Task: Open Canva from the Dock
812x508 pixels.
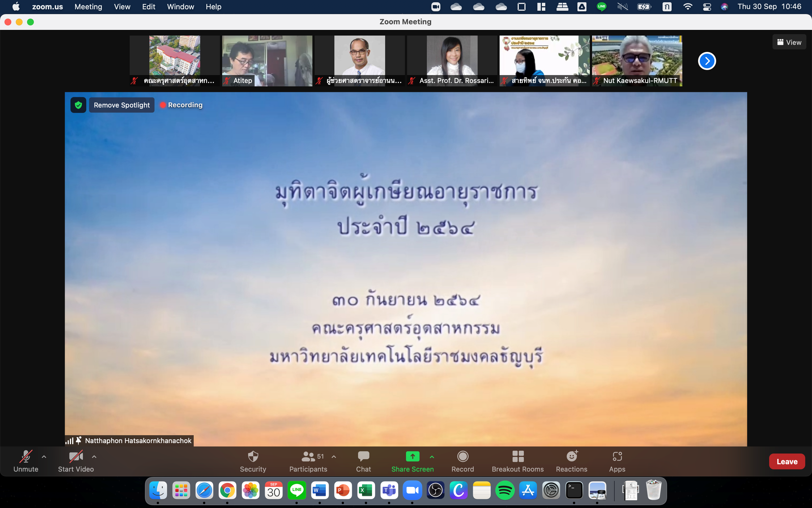Action: pyautogui.click(x=458, y=491)
